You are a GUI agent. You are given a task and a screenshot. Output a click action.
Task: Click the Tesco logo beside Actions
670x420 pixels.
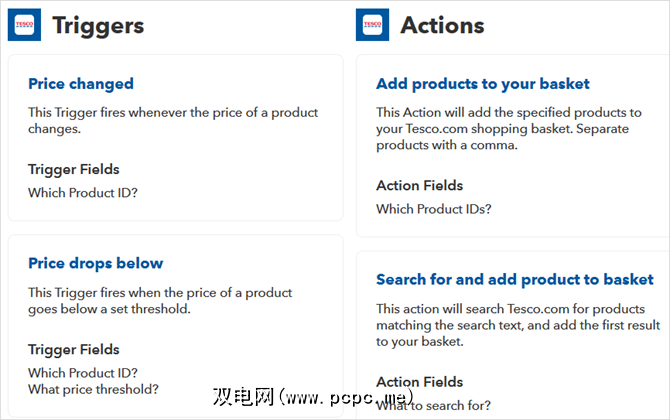[x=372, y=24]
